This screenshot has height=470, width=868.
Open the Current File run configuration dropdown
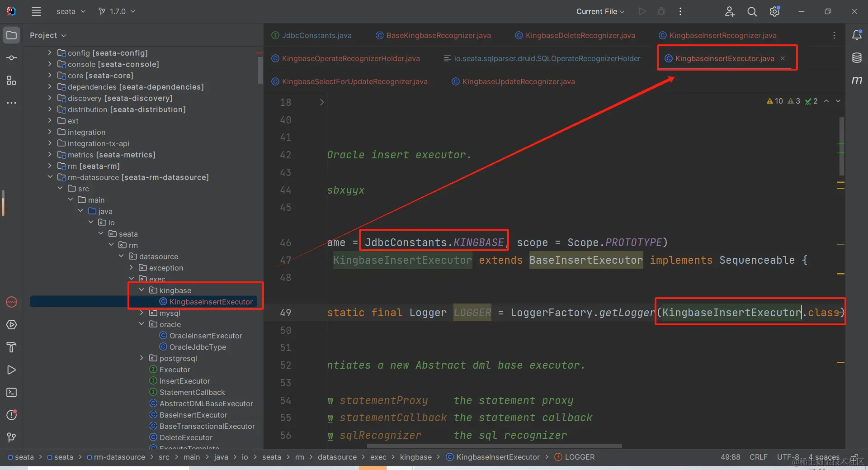pyautogui.click(x=600, y=12)
